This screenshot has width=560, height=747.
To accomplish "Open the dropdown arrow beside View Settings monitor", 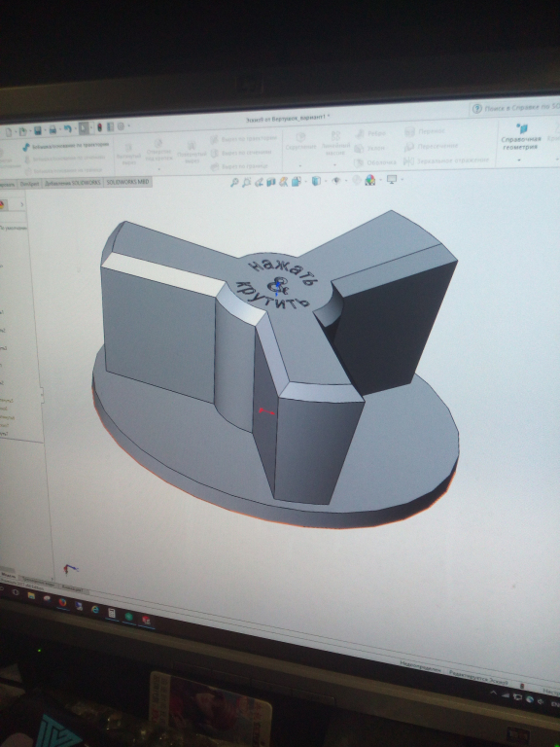I will 402,180.
